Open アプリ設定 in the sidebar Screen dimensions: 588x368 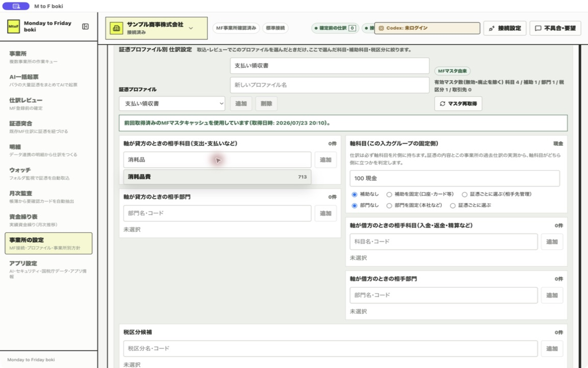tap(49, 269)
